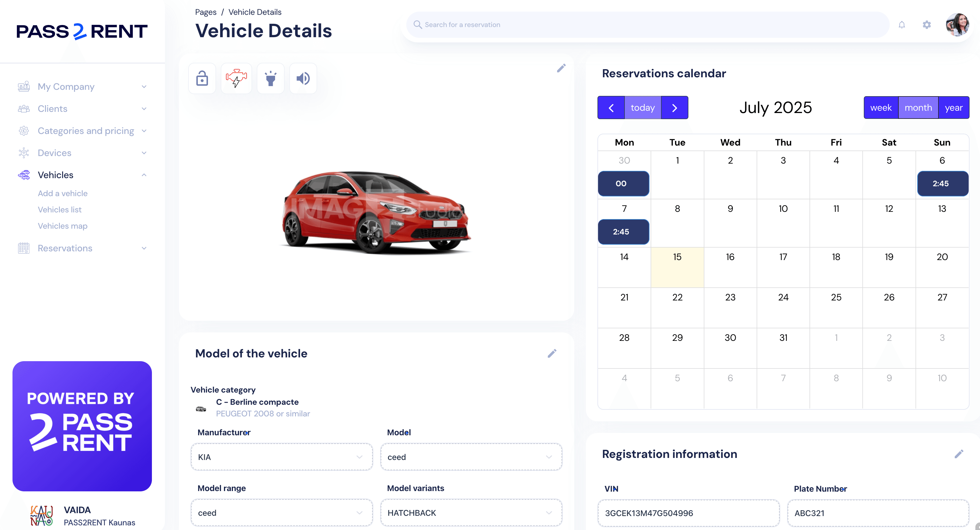This screenshot has height=530, width=980.
Task: Activate the horn speaker icon
Action: (x=303, y=78)
